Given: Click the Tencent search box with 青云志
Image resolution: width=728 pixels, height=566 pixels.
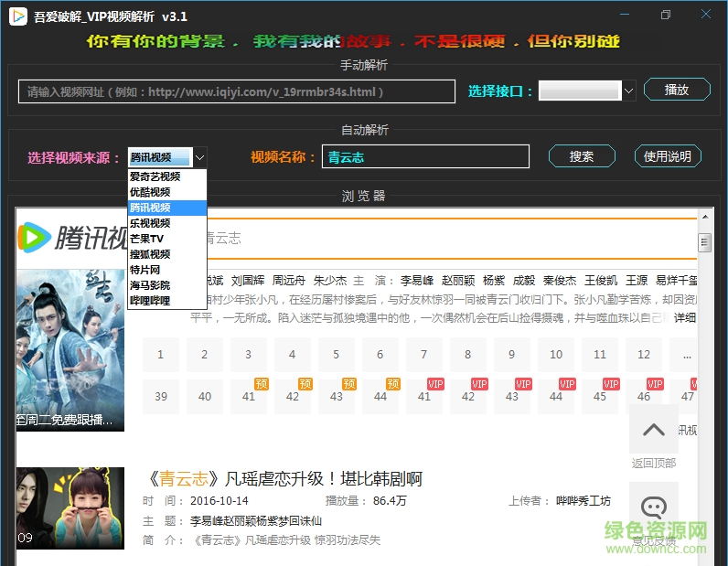Looking at the screenshot, I should pyautogui.click(x=451, y=238).
